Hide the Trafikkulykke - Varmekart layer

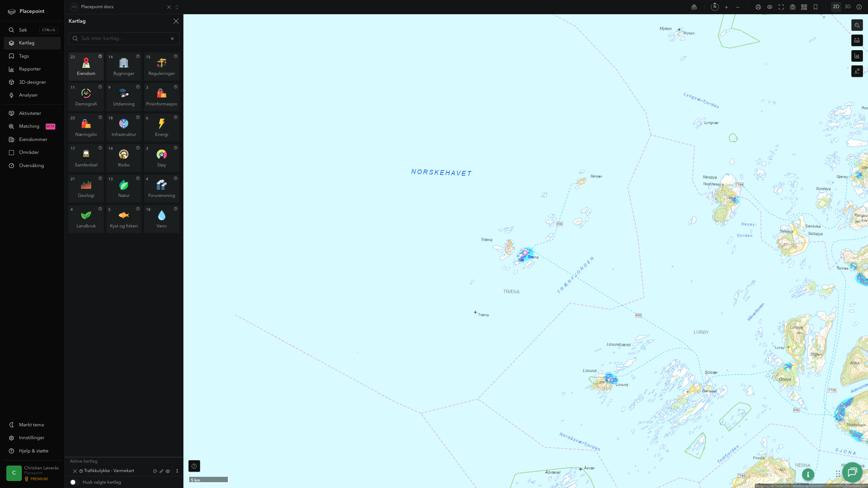click(x=167, y=471)
